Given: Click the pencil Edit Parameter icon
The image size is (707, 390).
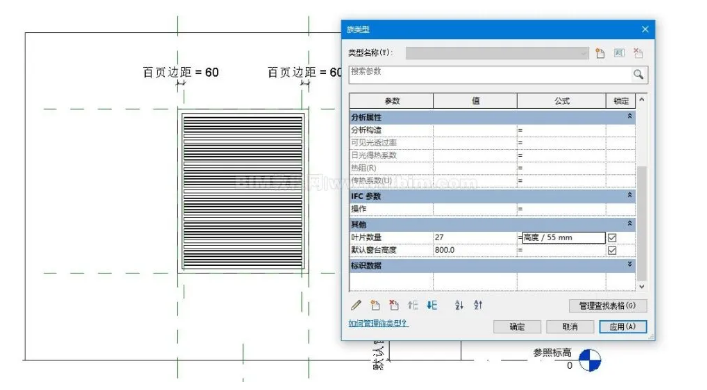Looking at the screenshot, I should click(x=356, y=305).
